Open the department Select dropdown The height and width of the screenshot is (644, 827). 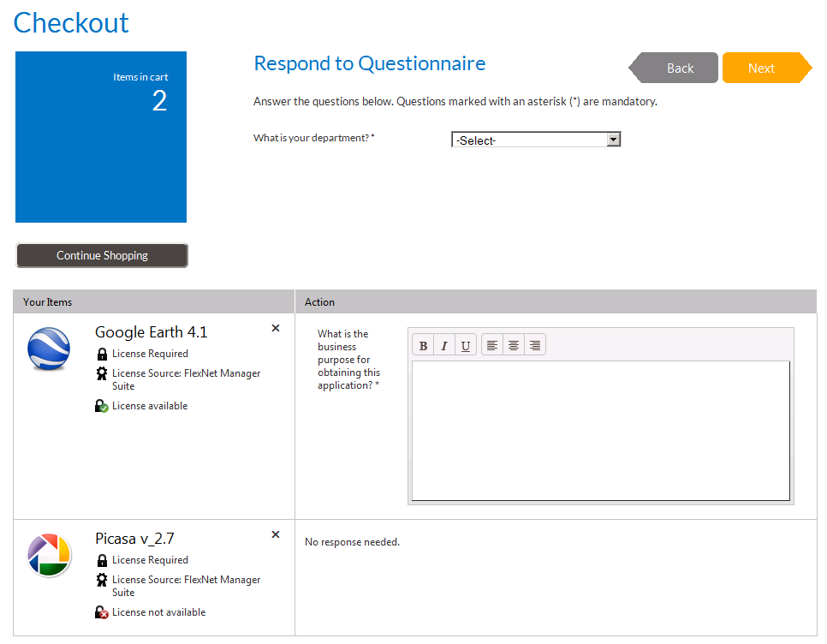coord(535,140)
